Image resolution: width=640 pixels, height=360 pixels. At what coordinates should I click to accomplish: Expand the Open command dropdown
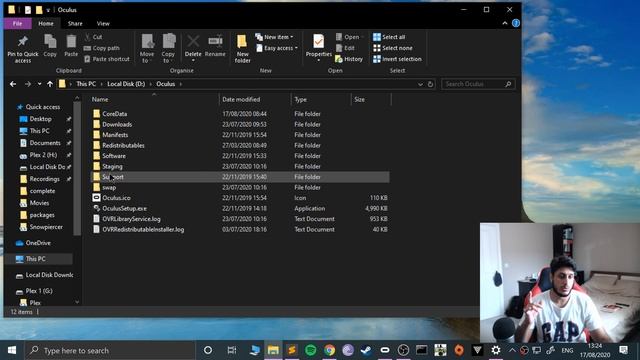[362, 37]
